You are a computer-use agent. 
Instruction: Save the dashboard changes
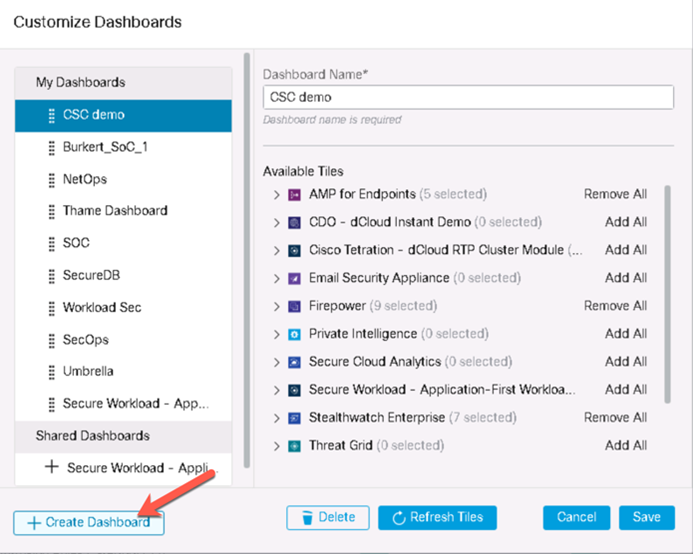[647, 517]
